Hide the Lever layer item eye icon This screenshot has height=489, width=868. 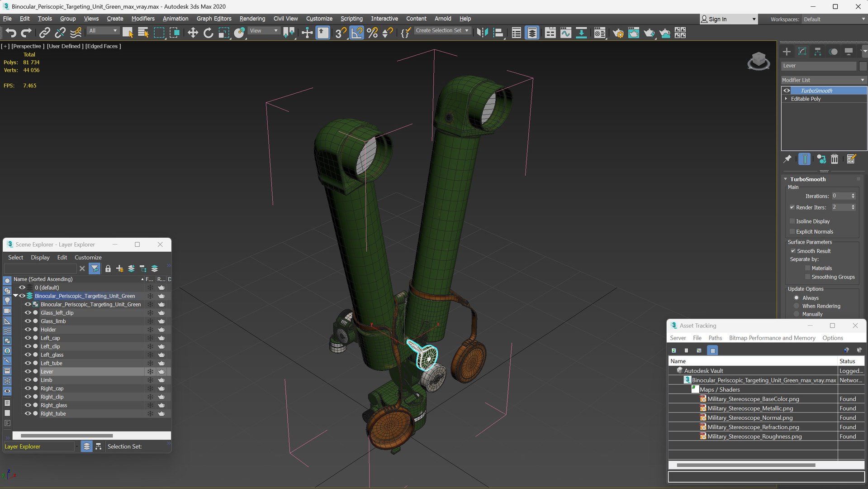tap(28, 372)
